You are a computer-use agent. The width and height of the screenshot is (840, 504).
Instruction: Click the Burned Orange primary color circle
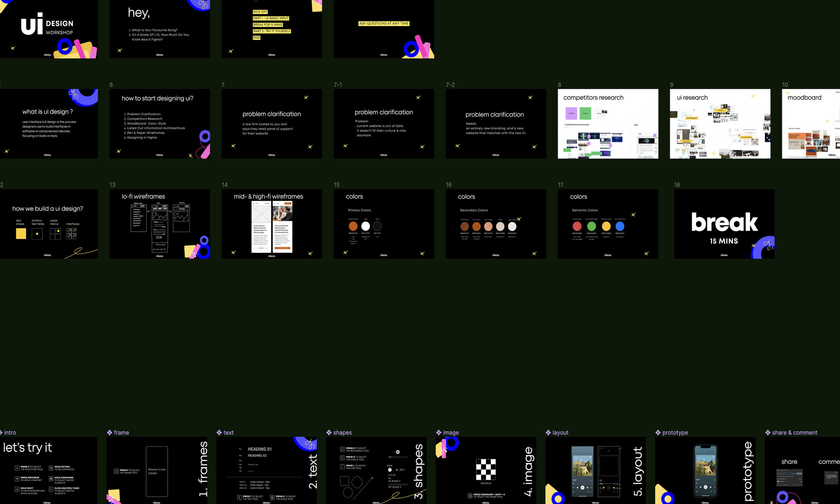(353, 226)
